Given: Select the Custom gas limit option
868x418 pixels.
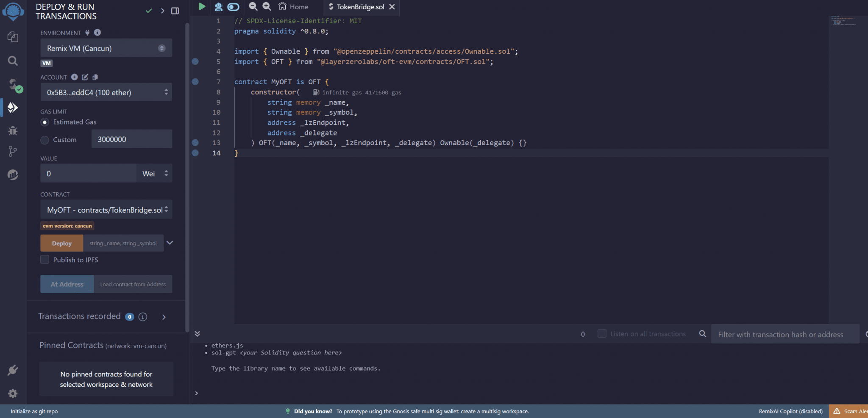Looking at the screenshot, I should pyautogui.click(x=45, y=140).
